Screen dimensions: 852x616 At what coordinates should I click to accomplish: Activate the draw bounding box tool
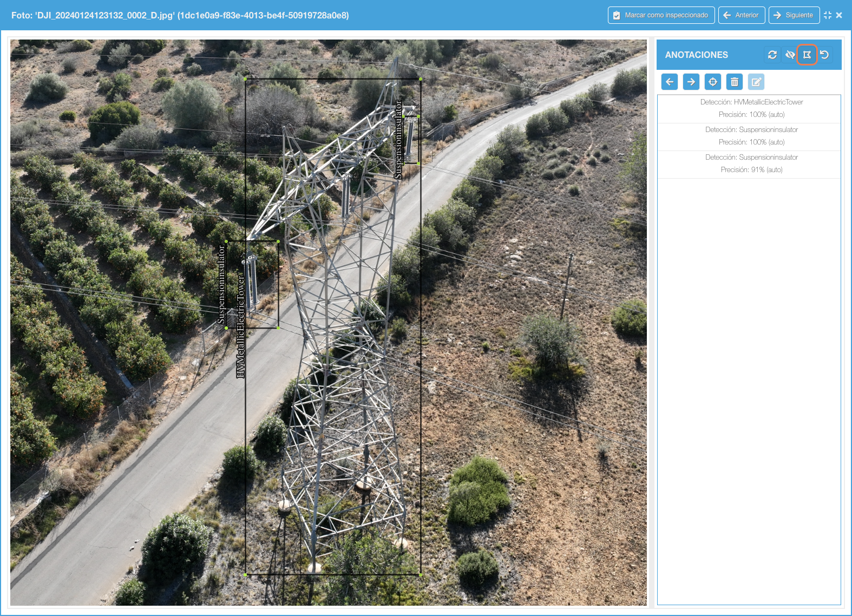click(x=807, y=55)
